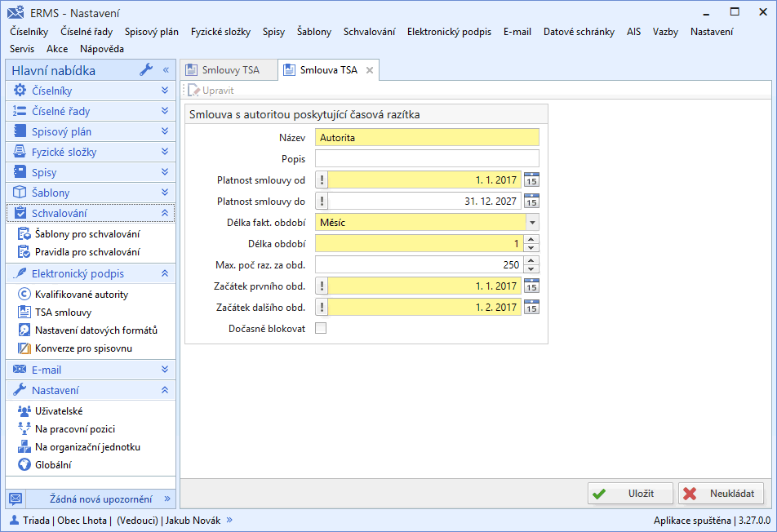Image resolution: width=777 pixels, height=532 pixels.
Task: Click the notification icon in bottom-left corner
Action: pyautogui.click(x=16, y=499)
